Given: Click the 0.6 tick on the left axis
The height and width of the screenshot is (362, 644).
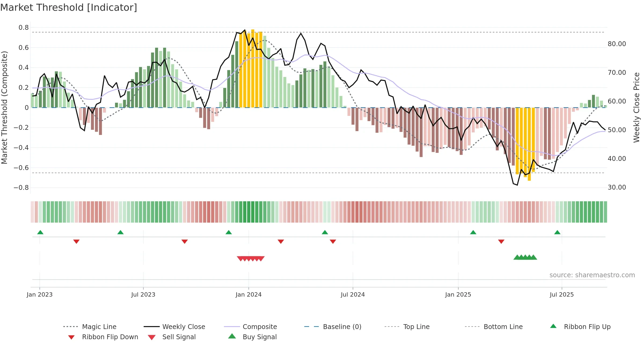Looking at the screenshot, I should point(24,48).
